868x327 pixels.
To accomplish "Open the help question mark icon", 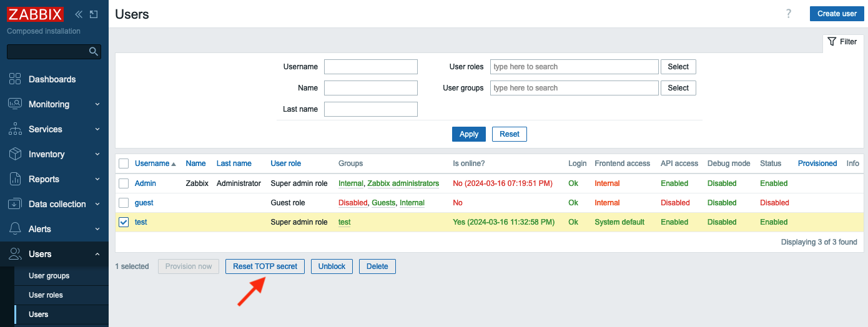I will coord(789,14).
